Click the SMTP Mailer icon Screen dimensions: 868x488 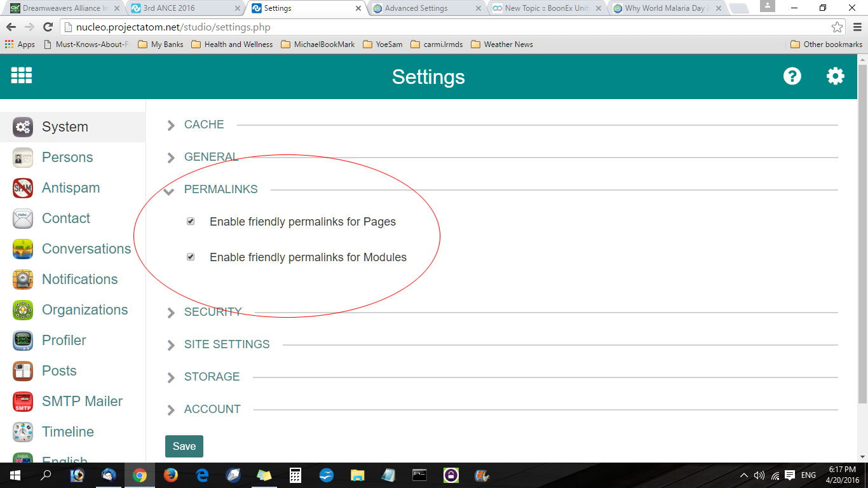pyautogui.click(x=23, y=402)
